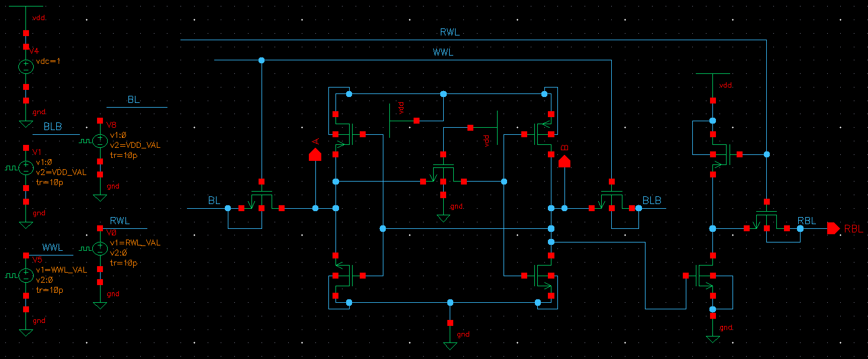Viewport: 868px width, 359px height.
Task: Select the V5 pulse source for WWL
Action: pyautogui.click(x=26, y=276)
